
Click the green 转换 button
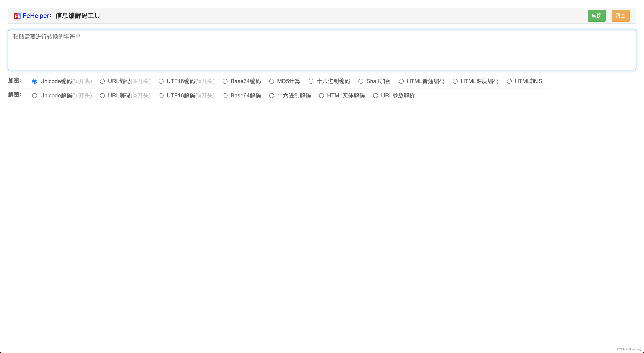pos(597,16)
